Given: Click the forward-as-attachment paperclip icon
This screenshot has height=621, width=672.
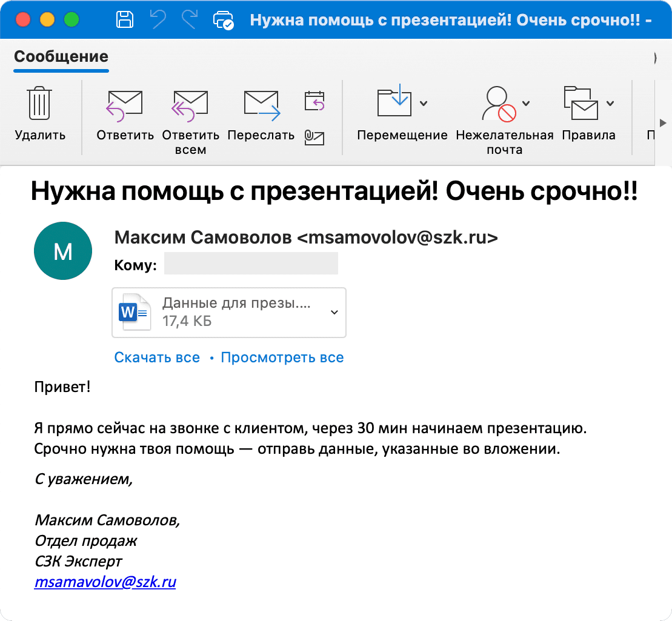Looking at the screenshot, I should point(314,138).
